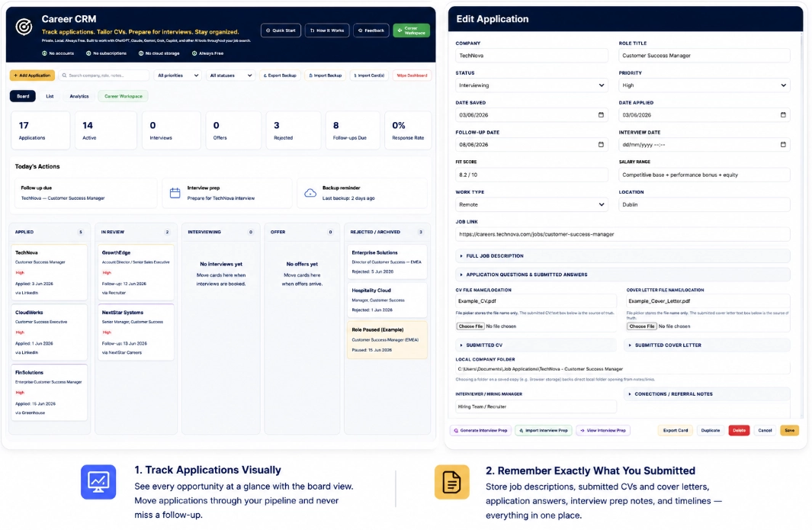Viewport: 812px width, 530px height.
Task: Click the search company field
Action: pos(104,75)
